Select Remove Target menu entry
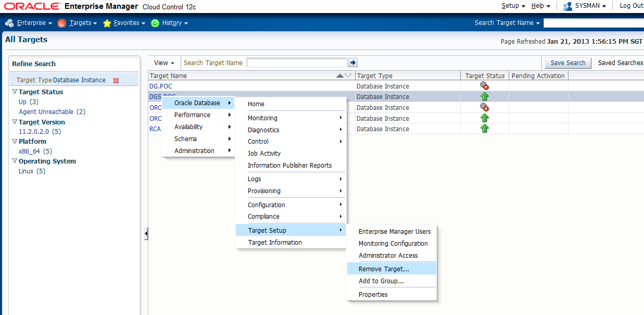 click(x=392, y=269)
